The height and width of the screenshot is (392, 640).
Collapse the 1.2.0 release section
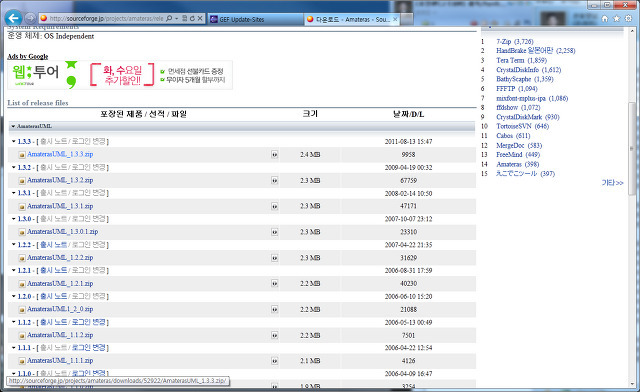click(x=13, y=296)
